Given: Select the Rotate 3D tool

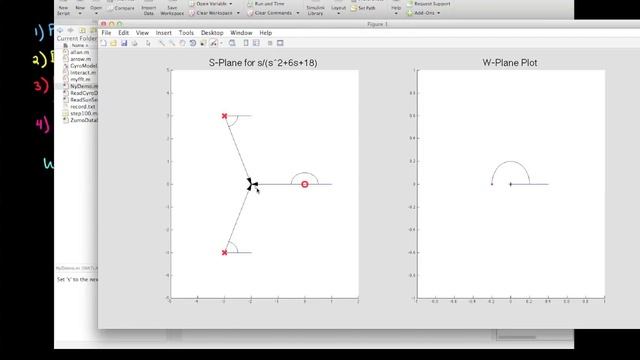Looking at the screenshot, I should click(x=193, y=43).
